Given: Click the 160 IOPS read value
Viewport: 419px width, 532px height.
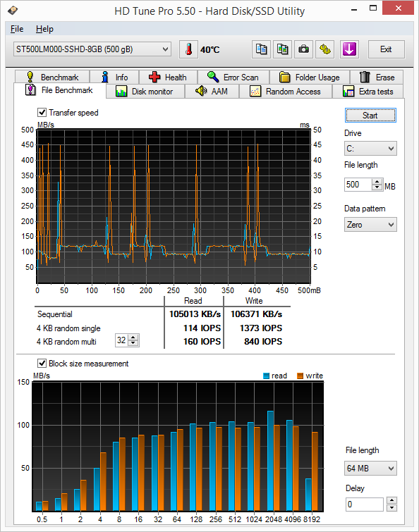Looking at the screenshot, I should [202, 342].
